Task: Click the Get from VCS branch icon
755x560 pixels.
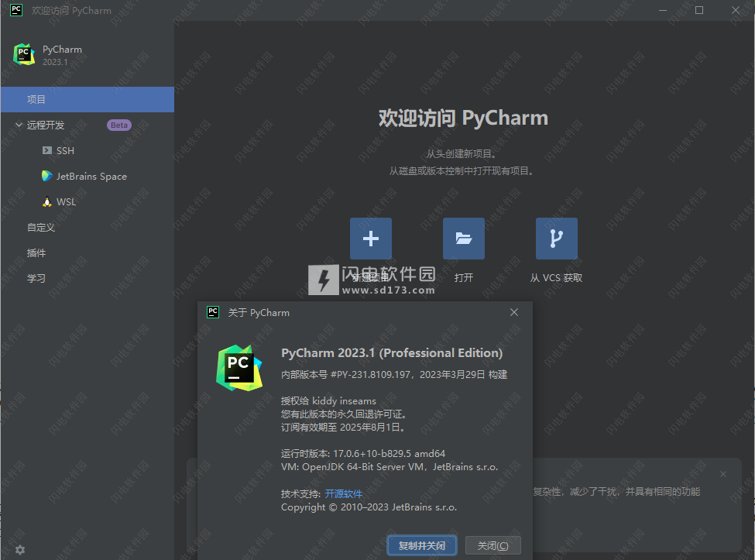Action: coord(557,239)
